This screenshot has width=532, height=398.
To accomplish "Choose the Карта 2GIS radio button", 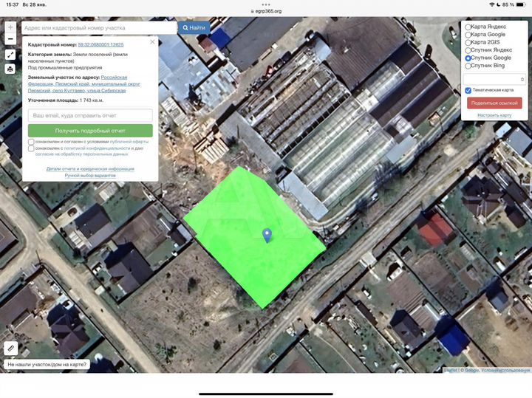I will 468,42.
